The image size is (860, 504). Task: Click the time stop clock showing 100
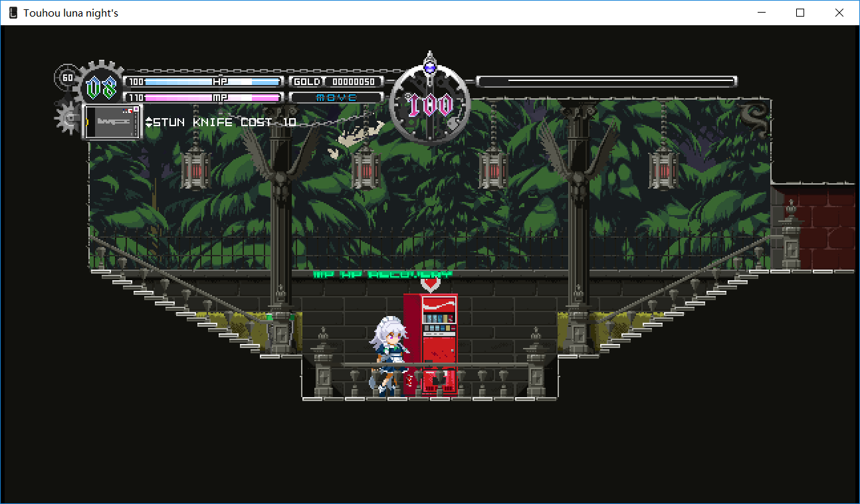430,104
